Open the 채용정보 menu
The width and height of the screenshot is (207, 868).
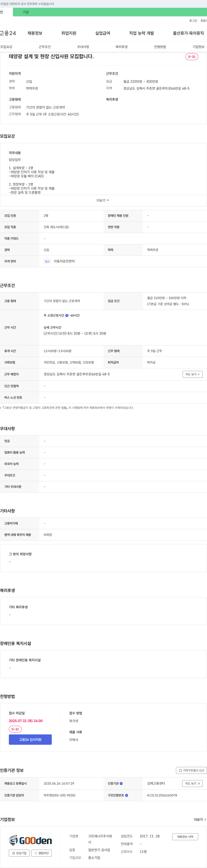click(x=35, y=33)
